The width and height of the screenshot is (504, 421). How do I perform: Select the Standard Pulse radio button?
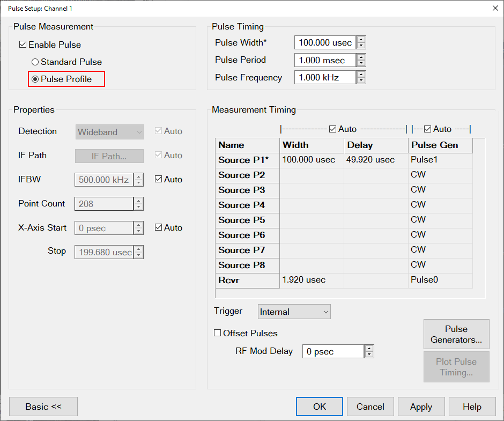click(x=35, y=62)
